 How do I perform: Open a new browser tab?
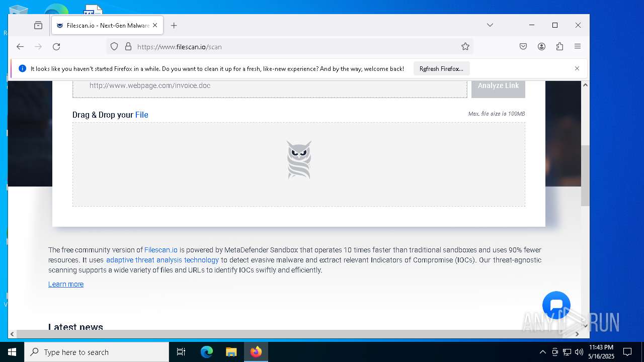click(x=174, y=25)
